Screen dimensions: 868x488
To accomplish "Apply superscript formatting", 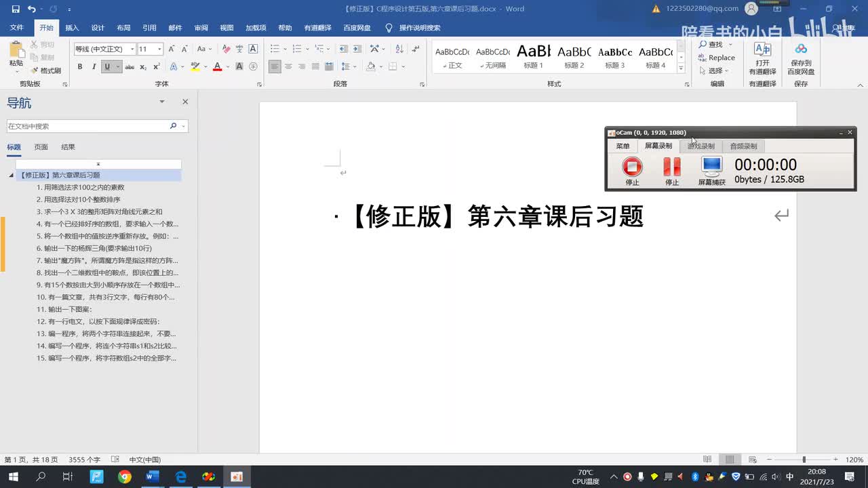I will 157,66.
